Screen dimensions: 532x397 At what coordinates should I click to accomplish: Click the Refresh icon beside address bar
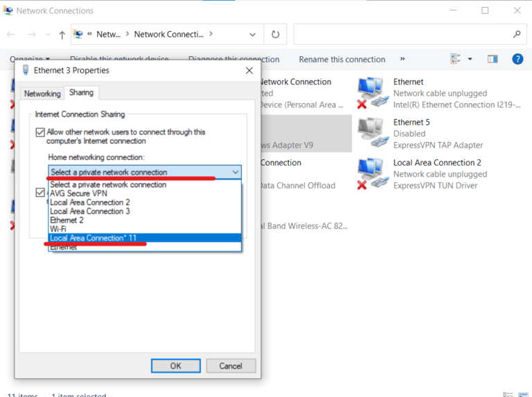[275, 34]
